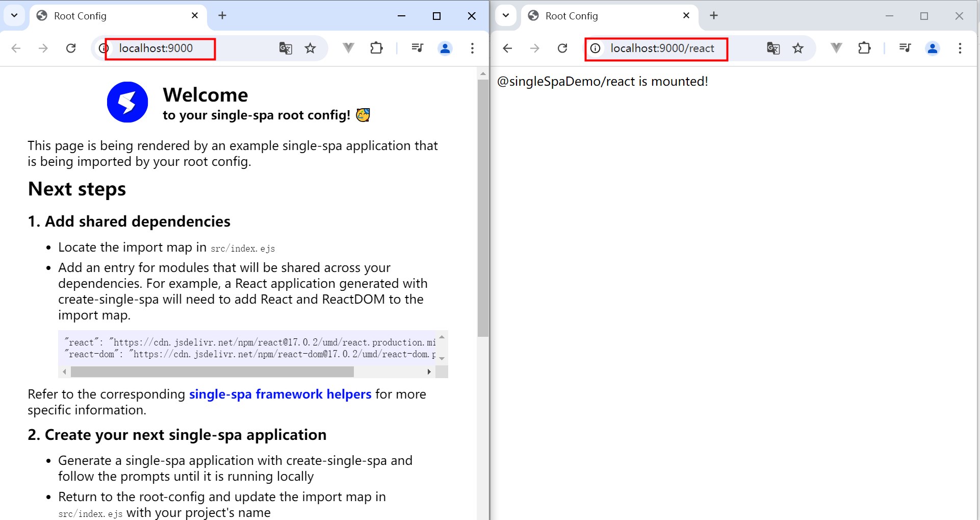The height and width of the screenshot is (520, 980).
Task: Click the 'react-dom' line in the code block
Action: 250,354
